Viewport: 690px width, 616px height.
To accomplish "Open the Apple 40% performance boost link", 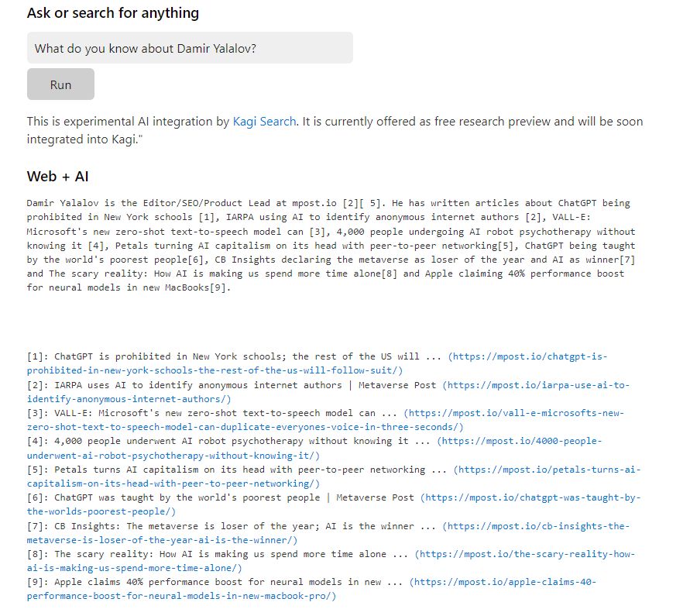I will pyautogui.click(x=311, y=589).
